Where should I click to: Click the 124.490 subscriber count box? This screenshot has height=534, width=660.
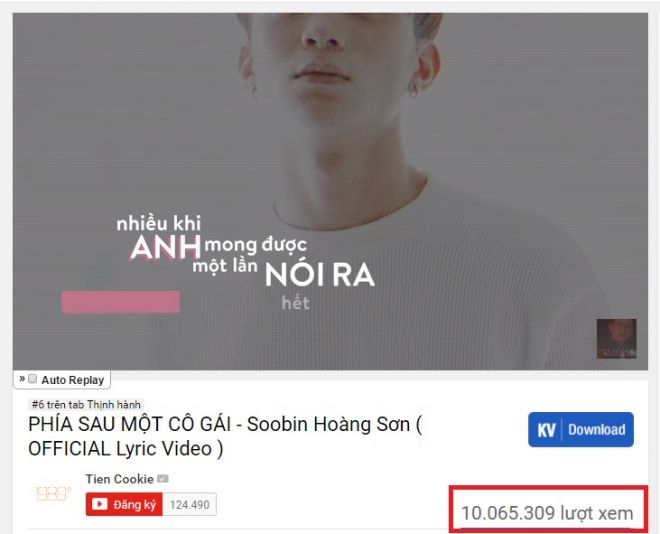(x=189, y=504)
